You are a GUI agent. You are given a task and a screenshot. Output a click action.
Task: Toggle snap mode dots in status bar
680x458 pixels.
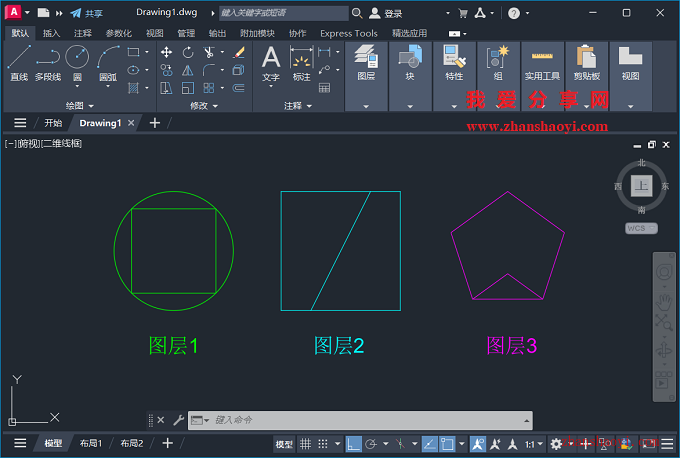tap(323, 444)
